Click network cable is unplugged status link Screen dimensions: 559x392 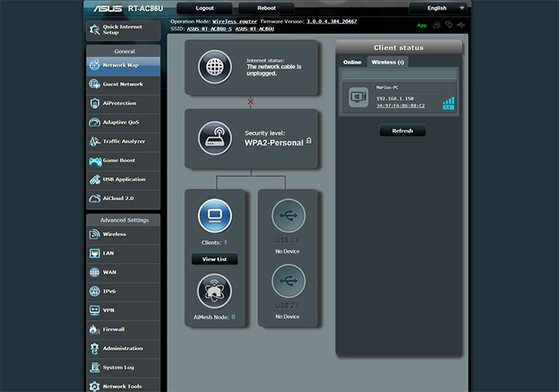pyautogui.click(x=274, y=69)
